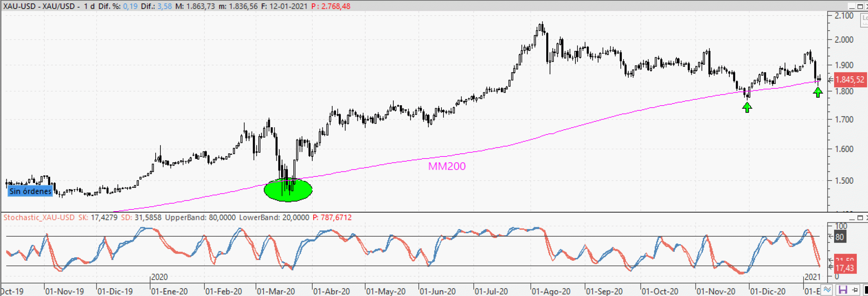
Task: Click the blue zigzag lines icon
Action: (827, 290)
